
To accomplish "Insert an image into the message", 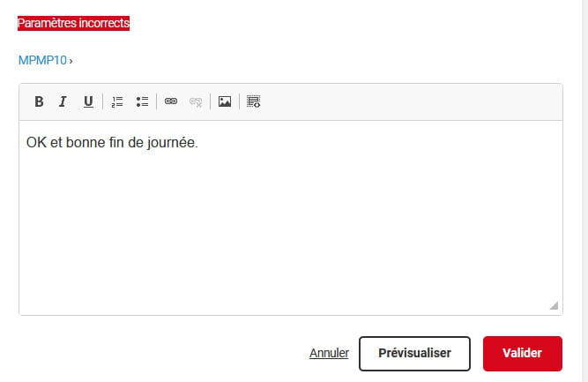I will click(225, 101).
